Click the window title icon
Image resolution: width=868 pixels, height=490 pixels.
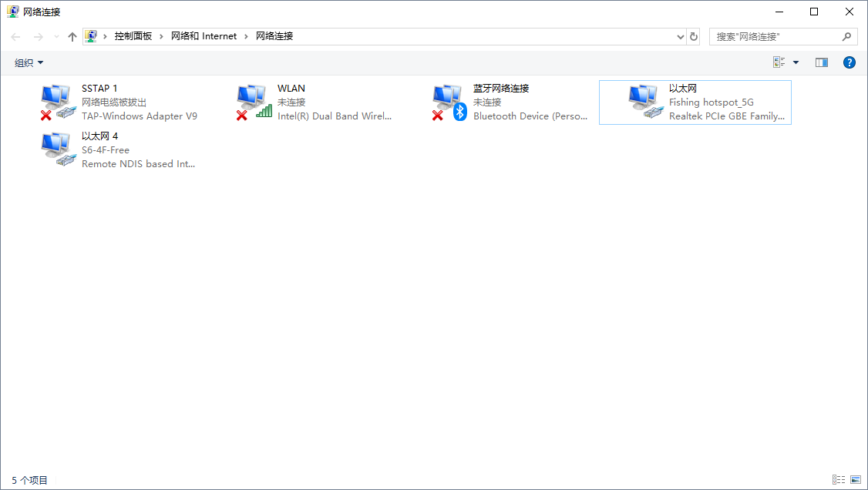click(x=13, y=12)
